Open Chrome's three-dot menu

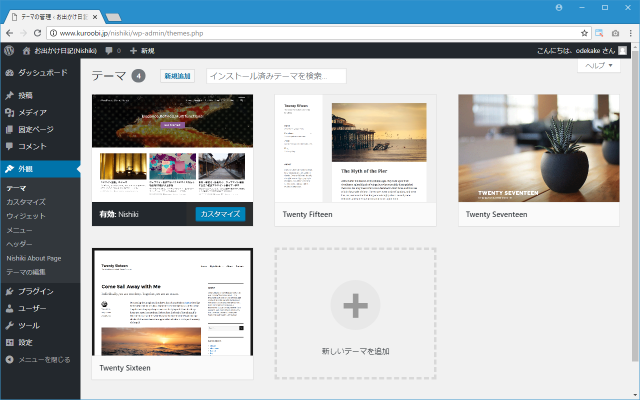coord(631,33)
